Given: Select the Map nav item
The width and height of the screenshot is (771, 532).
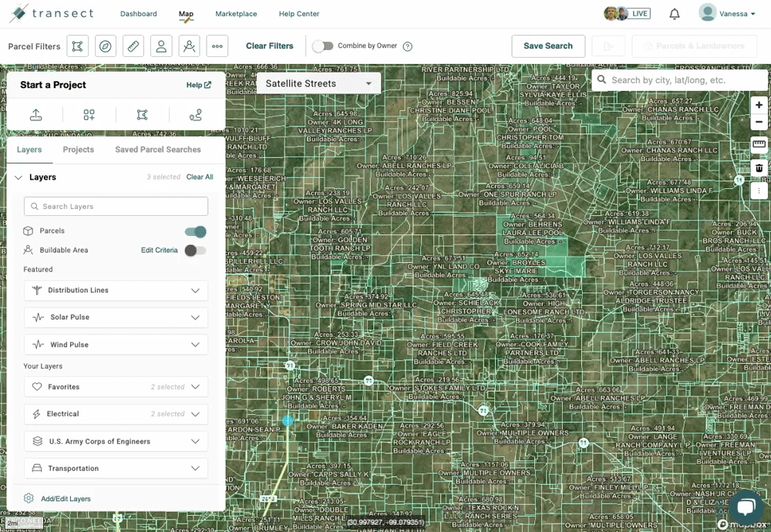Looking at the screenshot, I should tap(186, 14).
